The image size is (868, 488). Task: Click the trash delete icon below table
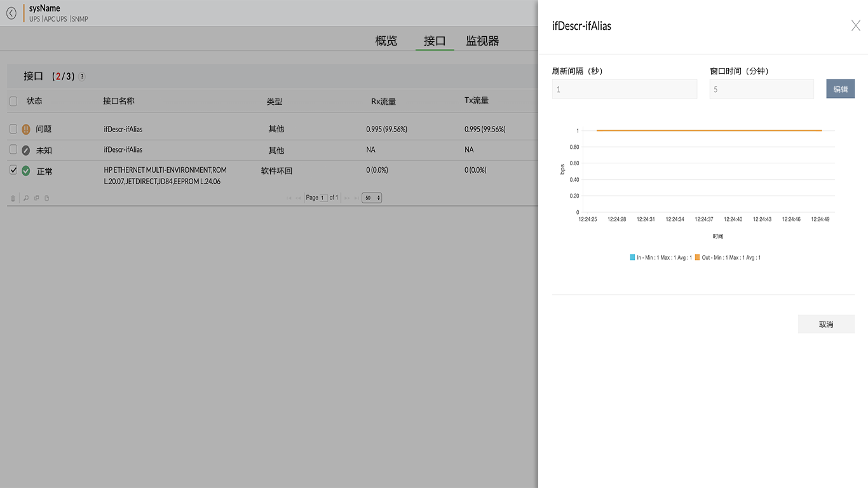click(x=13, y=198)
